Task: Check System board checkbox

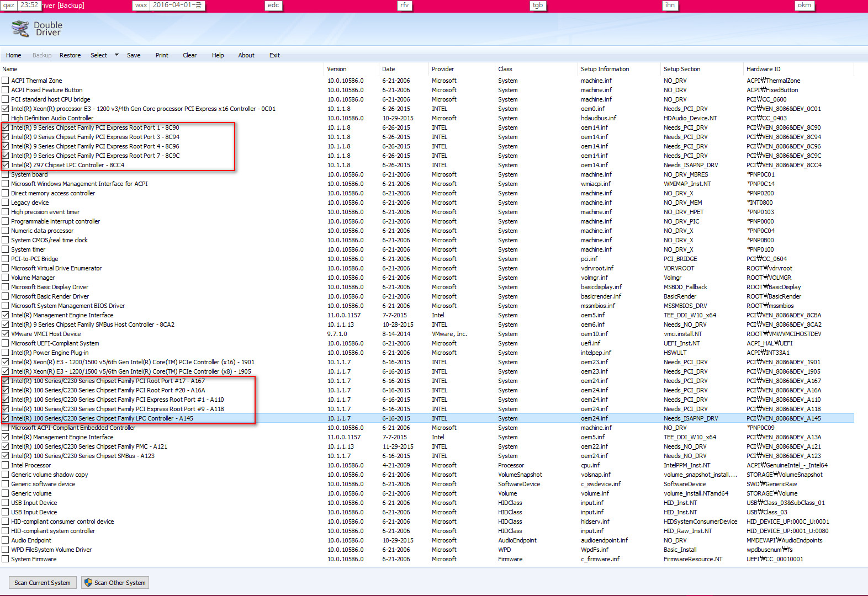Action: click(x=6, y=174)
